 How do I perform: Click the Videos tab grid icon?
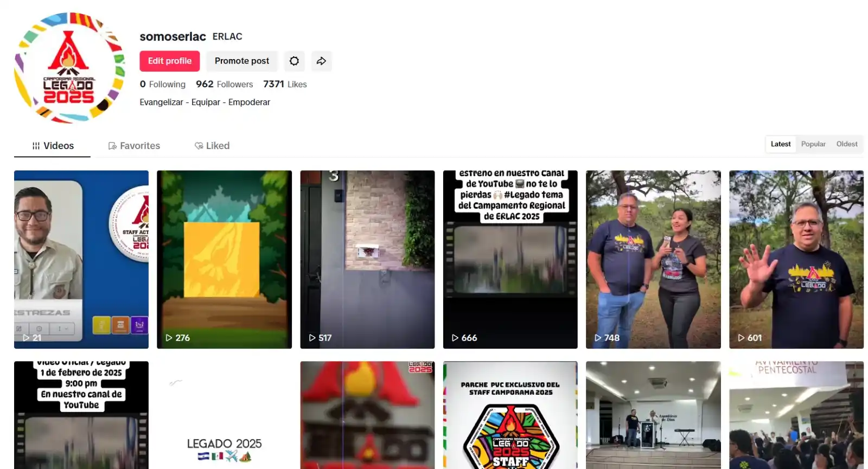[x=36, y=146]
